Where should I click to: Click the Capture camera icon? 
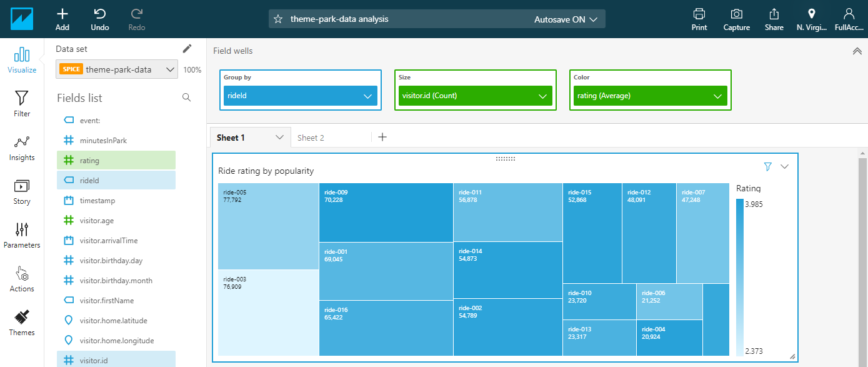737,13
